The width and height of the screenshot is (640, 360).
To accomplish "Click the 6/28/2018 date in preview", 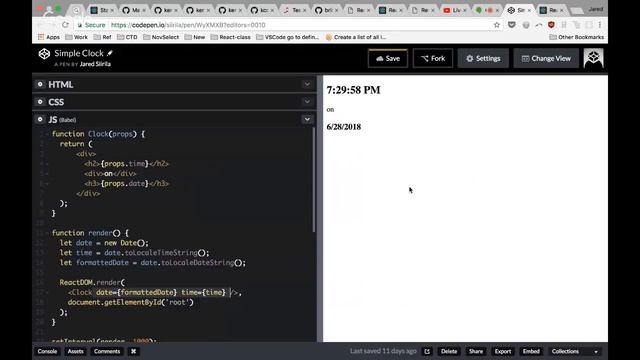I will pos(344,127).
